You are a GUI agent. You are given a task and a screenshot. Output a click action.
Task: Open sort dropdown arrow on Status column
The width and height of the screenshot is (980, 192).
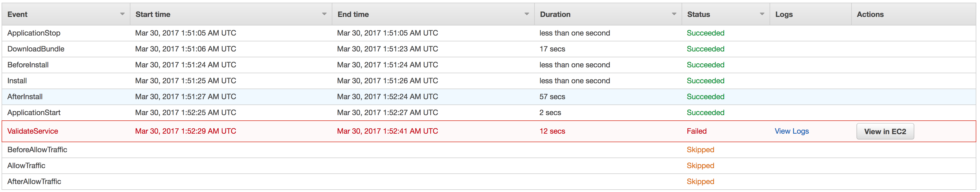762,14
